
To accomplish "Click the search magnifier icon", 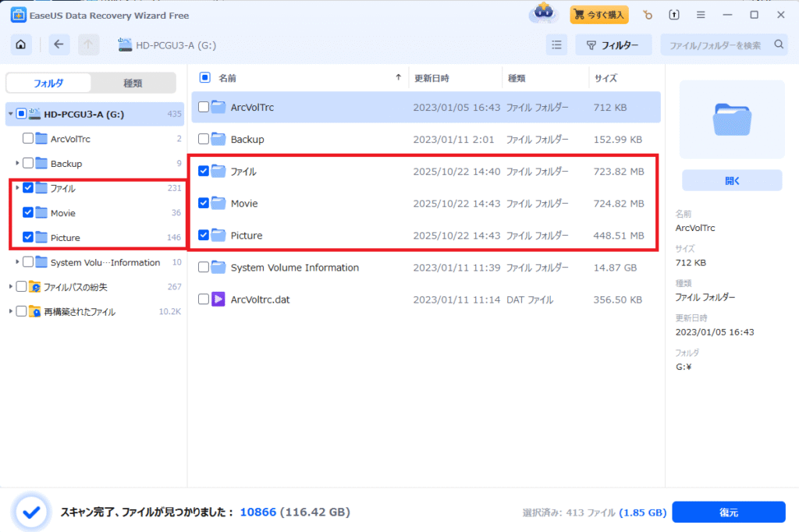I will (x=778, y=44).
